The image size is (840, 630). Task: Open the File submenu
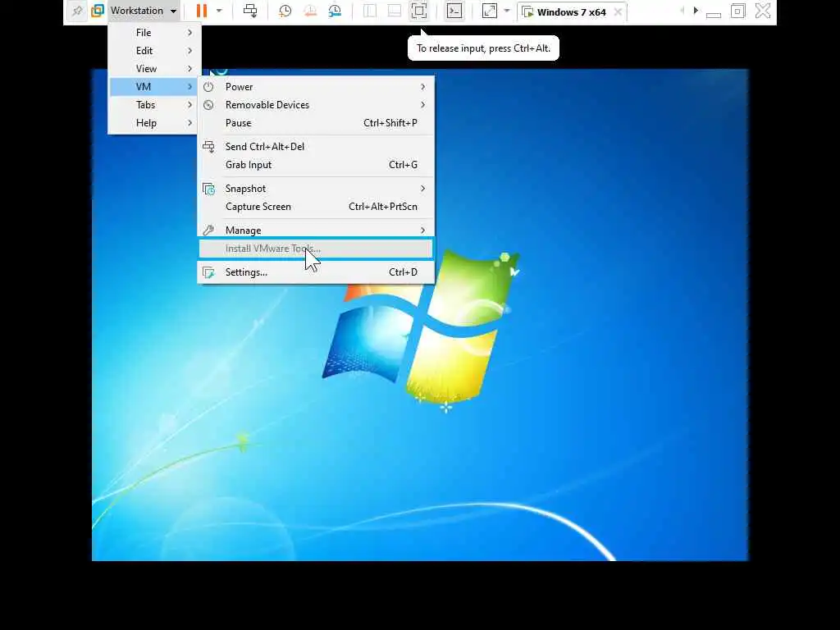[154, 33]
